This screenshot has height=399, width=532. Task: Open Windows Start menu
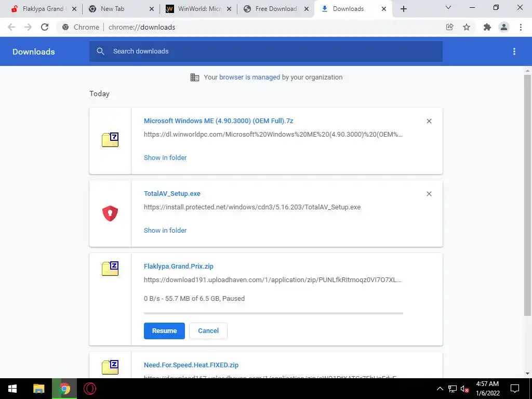[12, 389]
